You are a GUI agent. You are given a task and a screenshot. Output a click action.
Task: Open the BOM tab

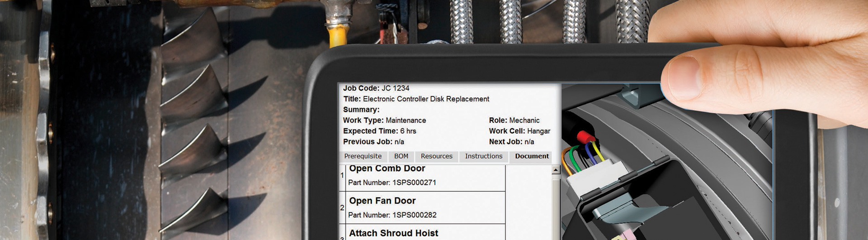coord(401,156)
